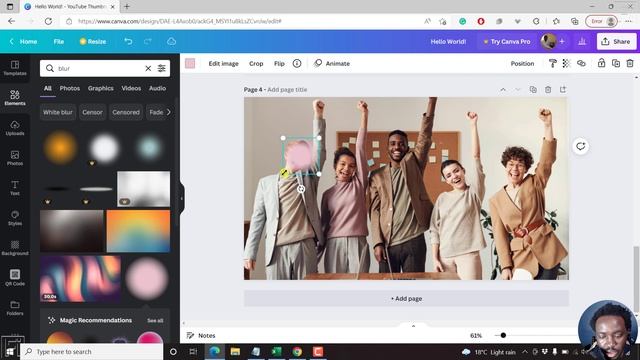Viewport: 640px width, 360px height.
Task: Click the Resize button
Action: click(x=93, y=41)
